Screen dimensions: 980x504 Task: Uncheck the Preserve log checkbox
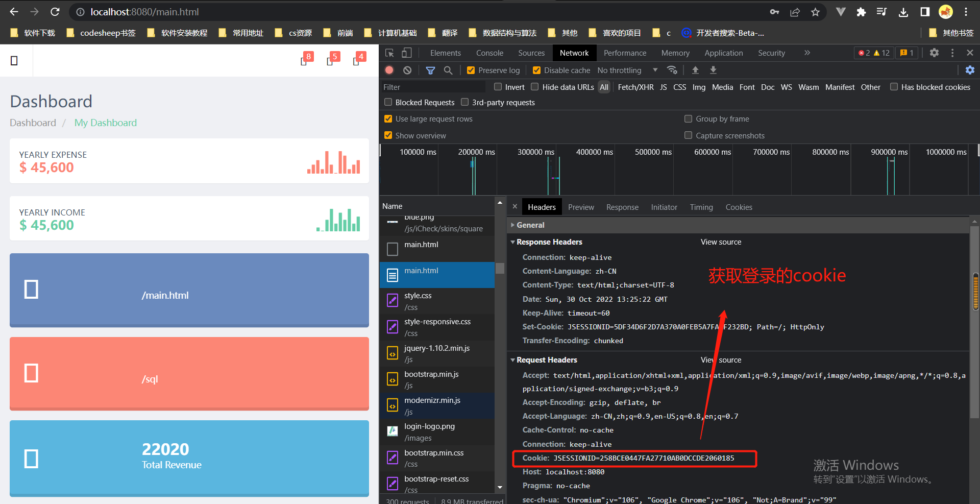coord(471,70)
